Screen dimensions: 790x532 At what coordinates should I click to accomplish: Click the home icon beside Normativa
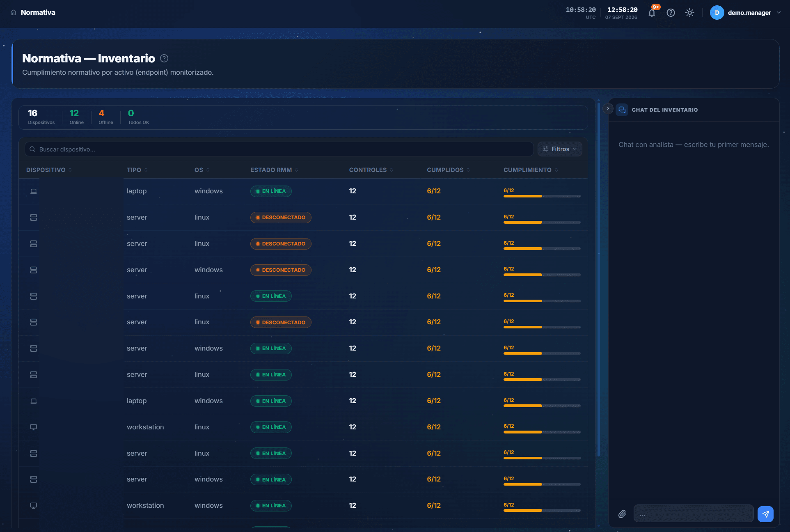[13, 13]
